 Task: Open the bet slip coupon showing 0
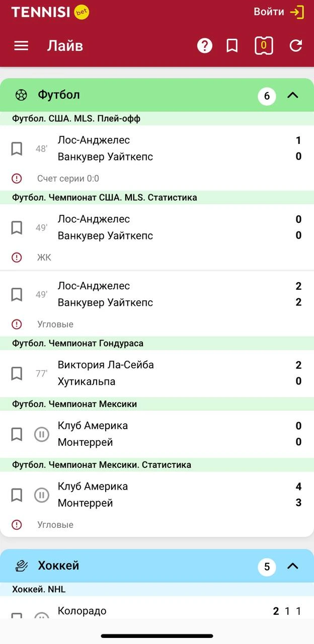[264, 45]
